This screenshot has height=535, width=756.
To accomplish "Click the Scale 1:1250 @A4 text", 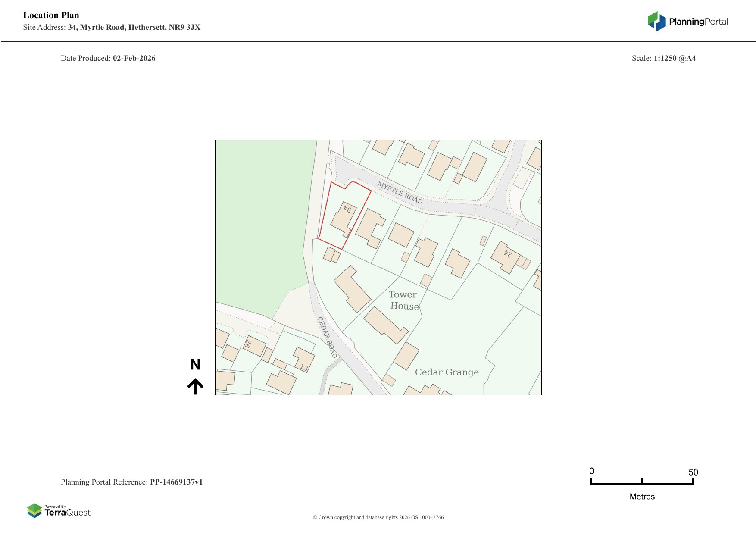I will [x=664, y=58].
